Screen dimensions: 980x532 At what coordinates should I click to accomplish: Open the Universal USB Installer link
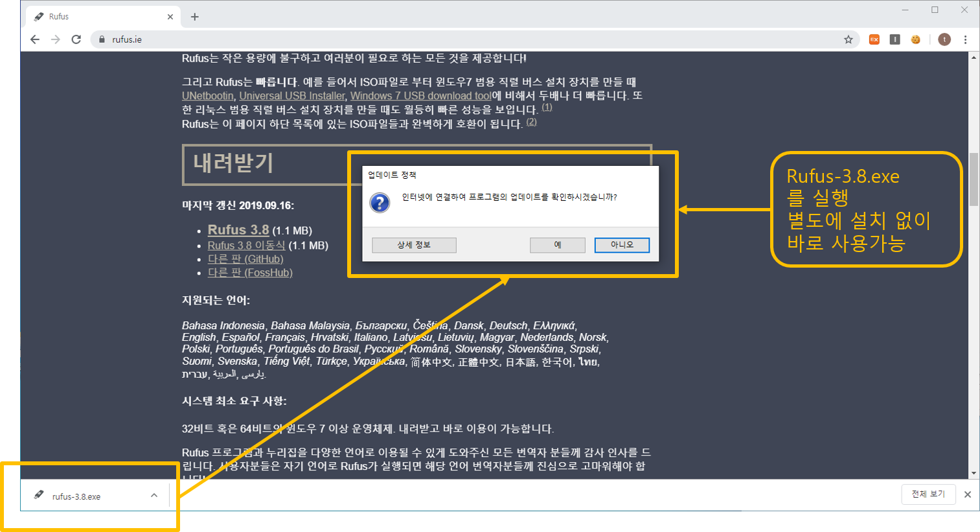(x=292, y=96)
